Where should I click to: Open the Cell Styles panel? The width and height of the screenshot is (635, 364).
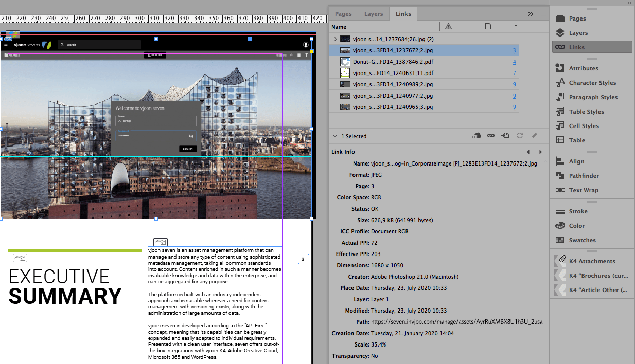tap(584, 126)
